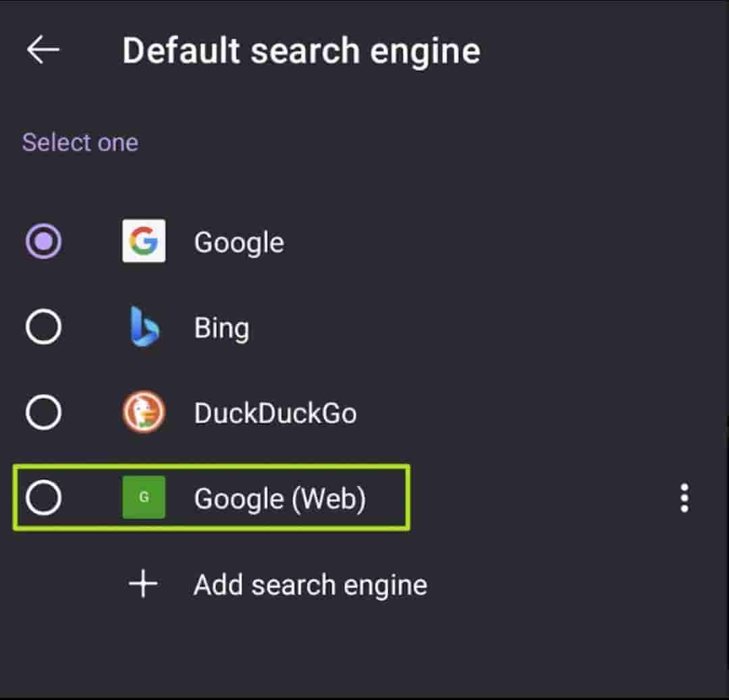The height and width of the screenshot is (700, 729).
Task: Open the three-dot menu for Google (Web)
Action: pos(684,498)
